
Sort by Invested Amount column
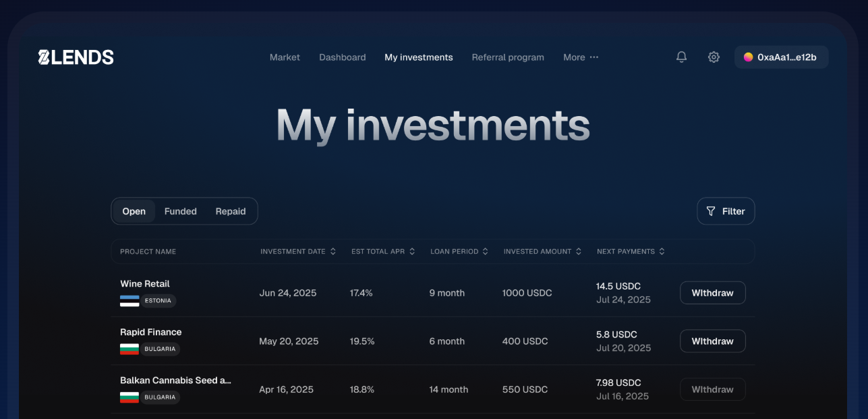click(580, 251)
